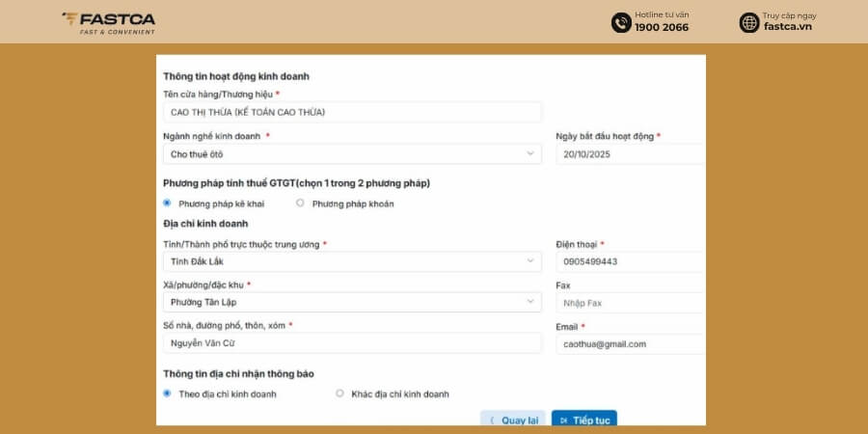868x434 pixels.
Task: Click the Quay lại button
Action: (x=513, y=420)
